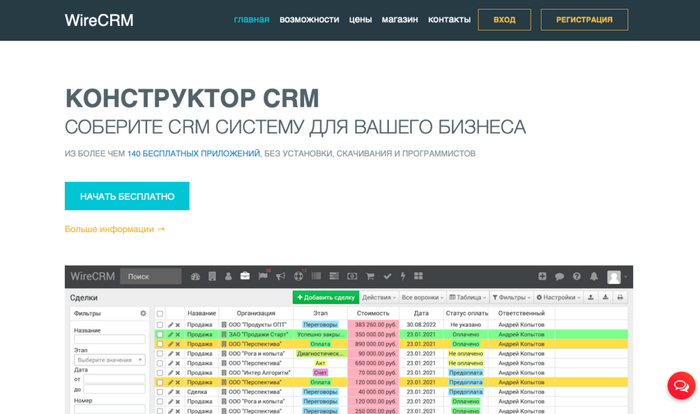This screenshot has width=700, height=414.
Task: Open the цены nav item
Action: (x=360, y=20)
